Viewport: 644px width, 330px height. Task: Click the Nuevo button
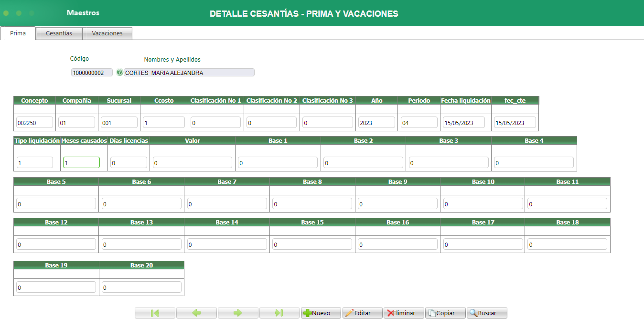(x=321, y=313)
